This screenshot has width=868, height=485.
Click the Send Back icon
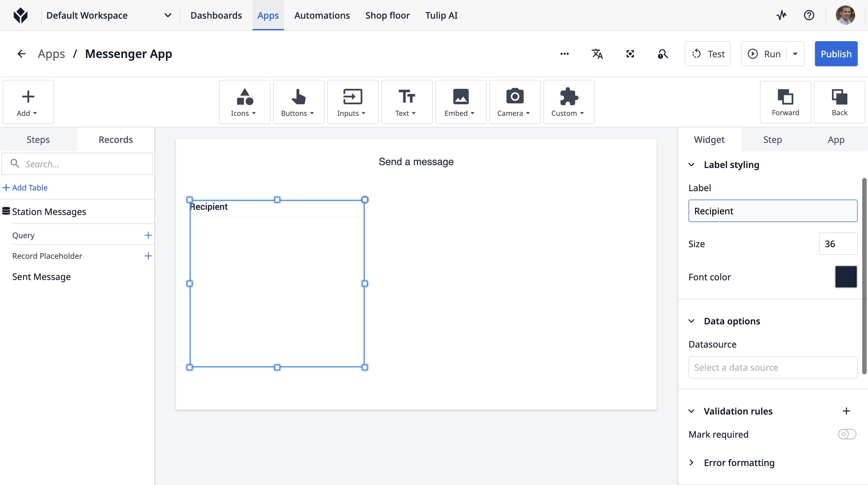click(839, 102)
